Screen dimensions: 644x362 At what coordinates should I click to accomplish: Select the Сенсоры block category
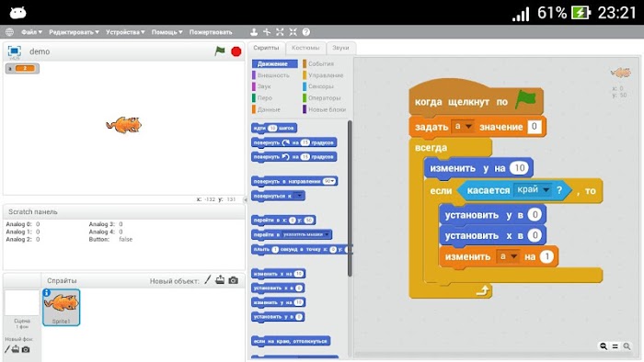point(318,86)
